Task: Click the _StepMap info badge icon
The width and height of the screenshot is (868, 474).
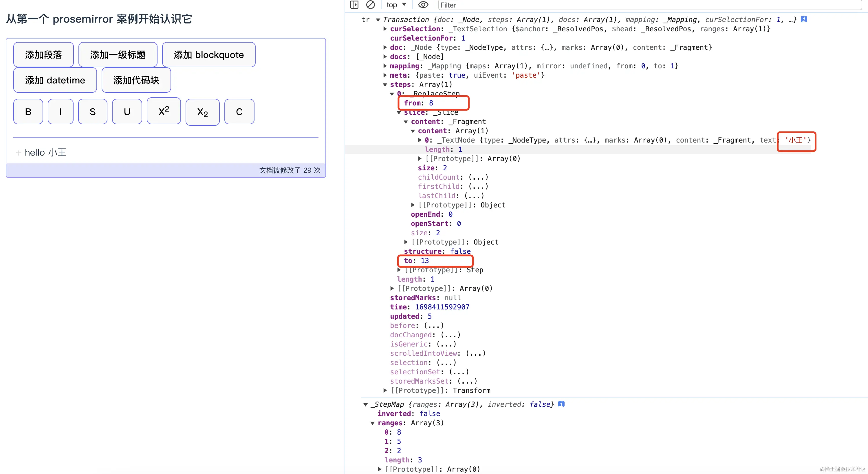Action: pyautogui.click(x=561, y=404)
